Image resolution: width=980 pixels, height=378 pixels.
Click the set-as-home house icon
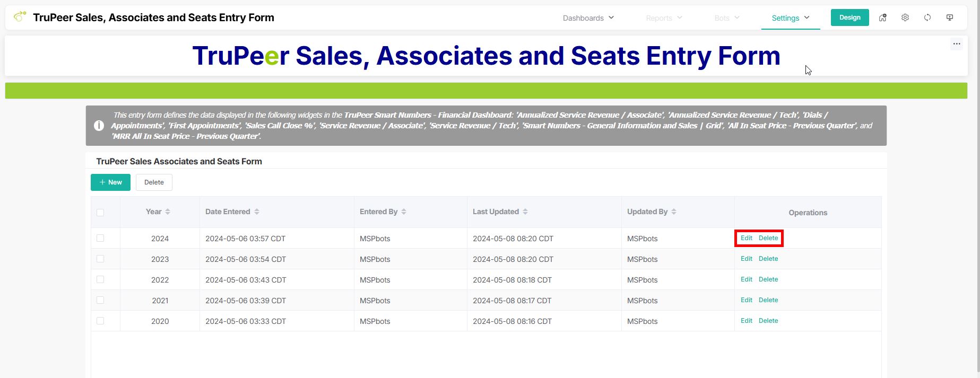(883, 17)
